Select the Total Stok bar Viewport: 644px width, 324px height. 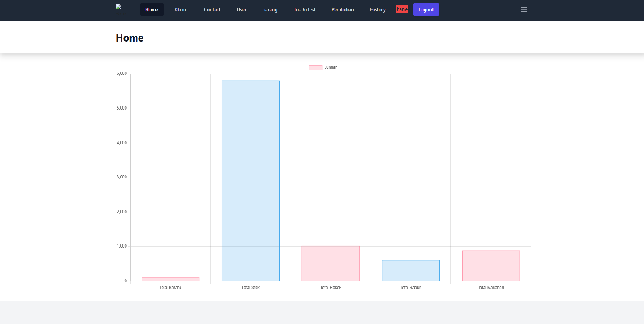[x=250, y=181]
